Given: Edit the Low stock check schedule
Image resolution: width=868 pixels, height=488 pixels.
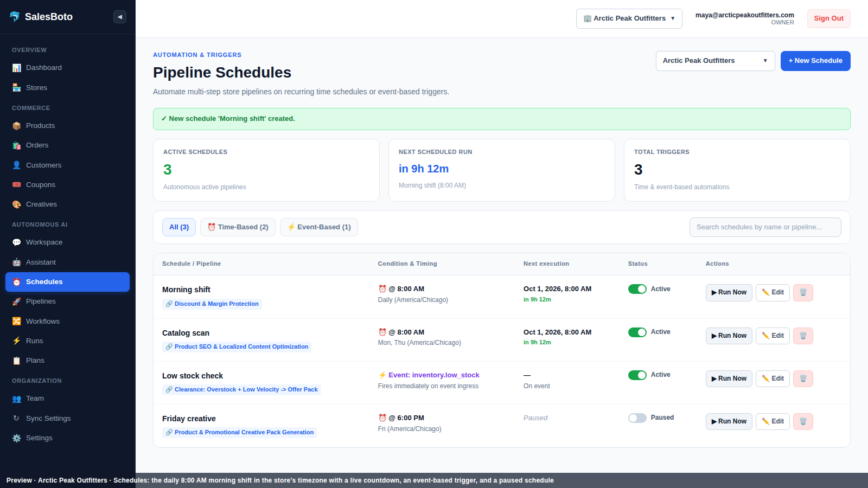Looking at the screenshot, I should point(773,378).
